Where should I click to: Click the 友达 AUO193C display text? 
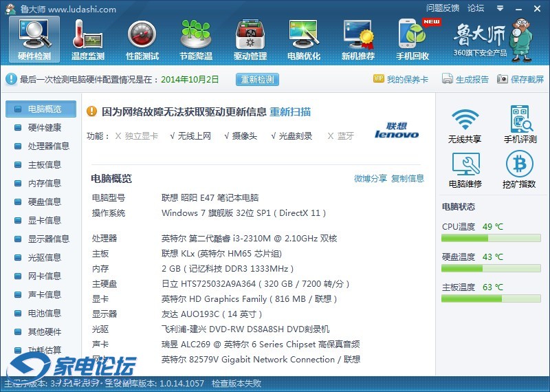coord(212,314)
